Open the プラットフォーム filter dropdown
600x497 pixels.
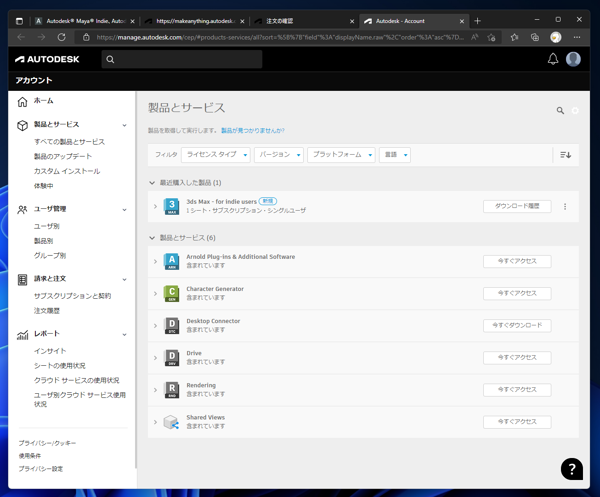click(341, 155)
